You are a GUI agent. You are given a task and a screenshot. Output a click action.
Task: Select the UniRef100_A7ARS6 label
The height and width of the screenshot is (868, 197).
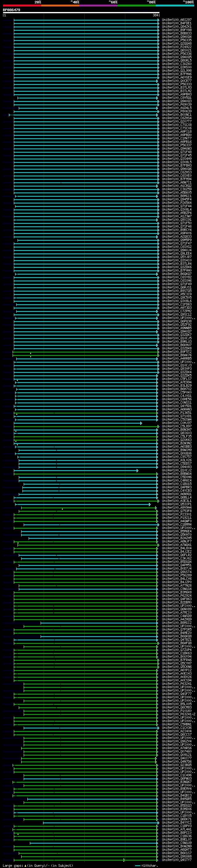(x=176, y=748)
